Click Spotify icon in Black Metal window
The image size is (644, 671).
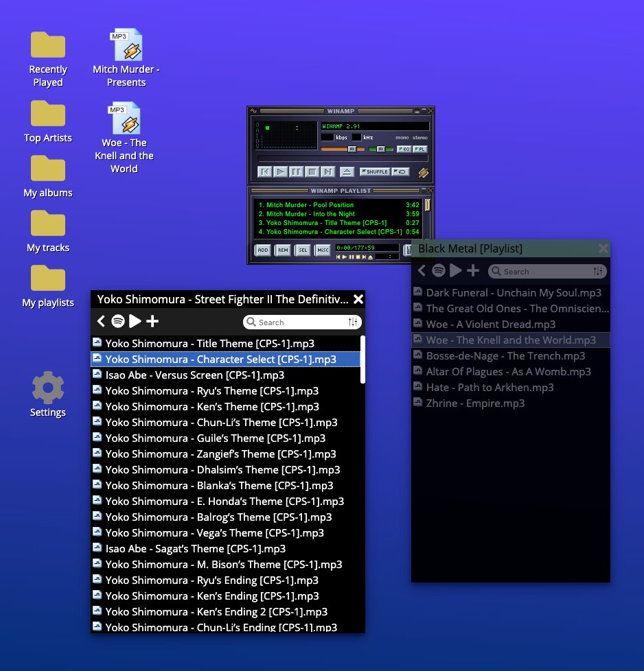pos(439,270)
